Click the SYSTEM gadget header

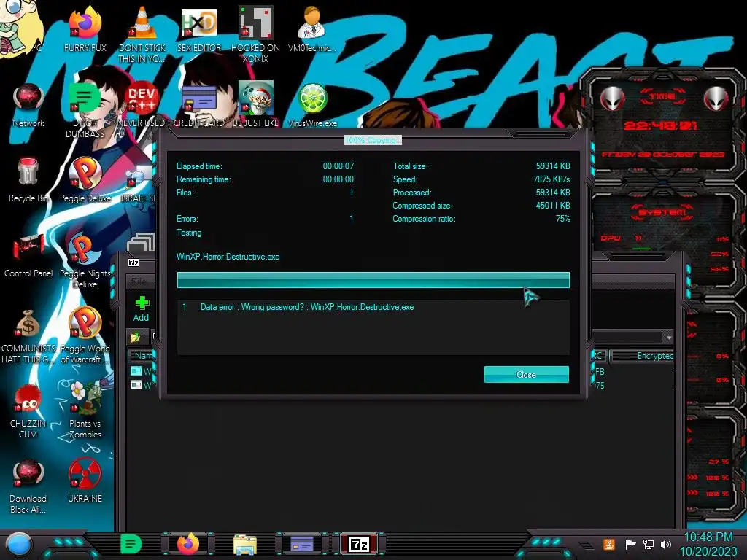[x=662, y=212]
